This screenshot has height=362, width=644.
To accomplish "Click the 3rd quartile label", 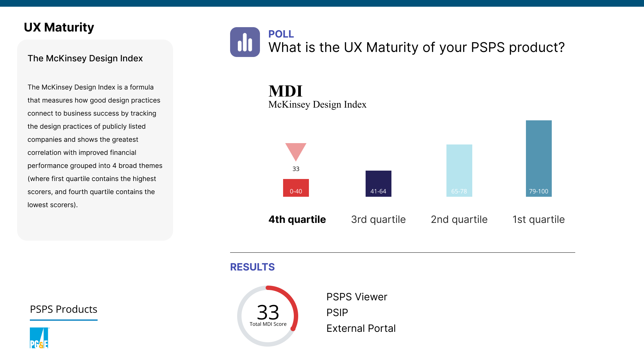I will click(x=378, y=220).
